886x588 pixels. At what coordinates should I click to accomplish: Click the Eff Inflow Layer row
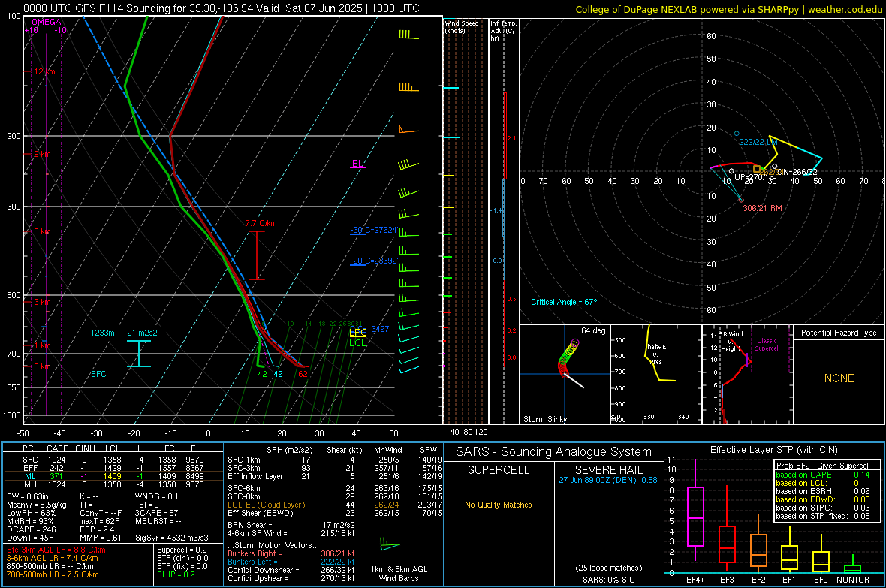[x=335, y=476]
